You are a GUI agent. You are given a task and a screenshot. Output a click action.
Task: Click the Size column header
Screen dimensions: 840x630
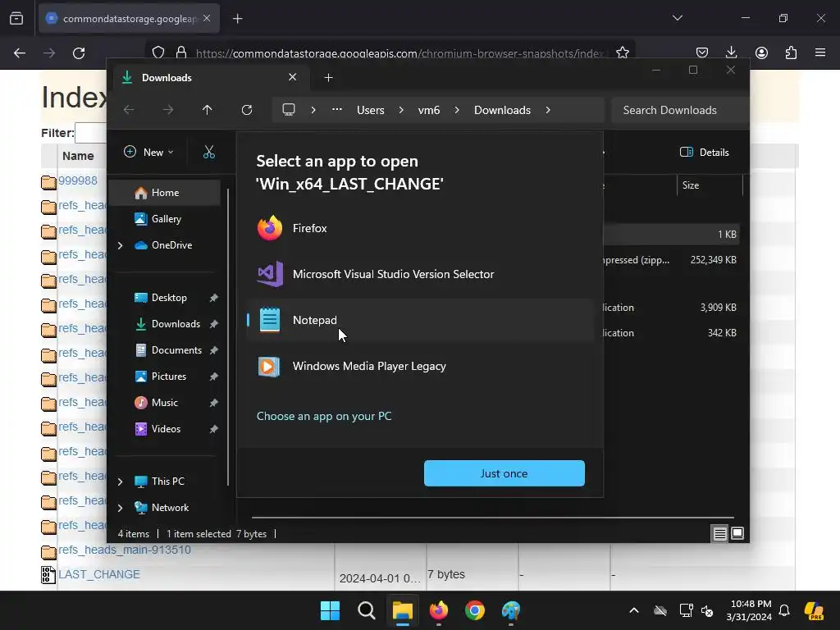[x=710, y=185]
